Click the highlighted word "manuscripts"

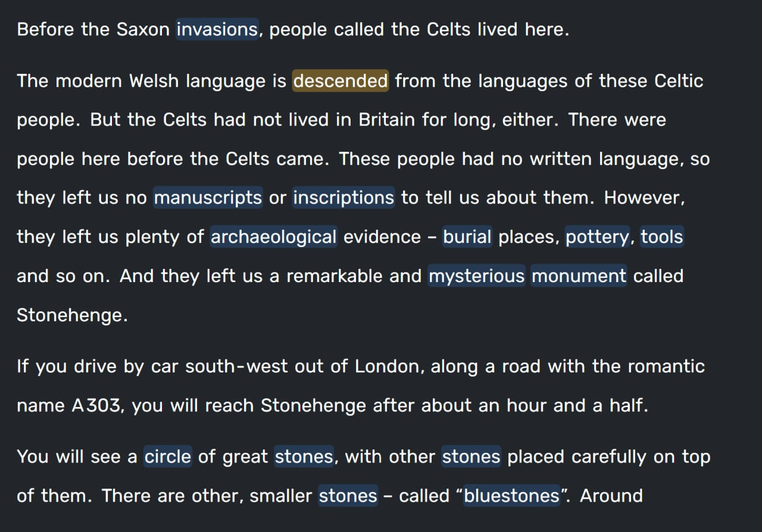tap(208, 198)
